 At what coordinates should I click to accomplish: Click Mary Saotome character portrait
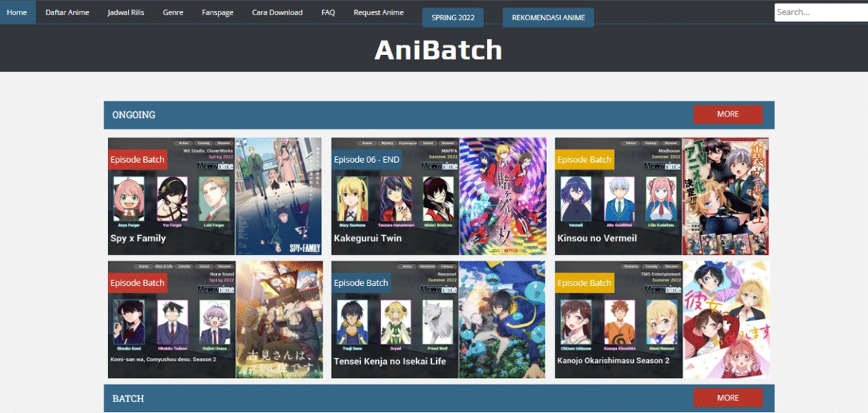[x=352, y=199]
